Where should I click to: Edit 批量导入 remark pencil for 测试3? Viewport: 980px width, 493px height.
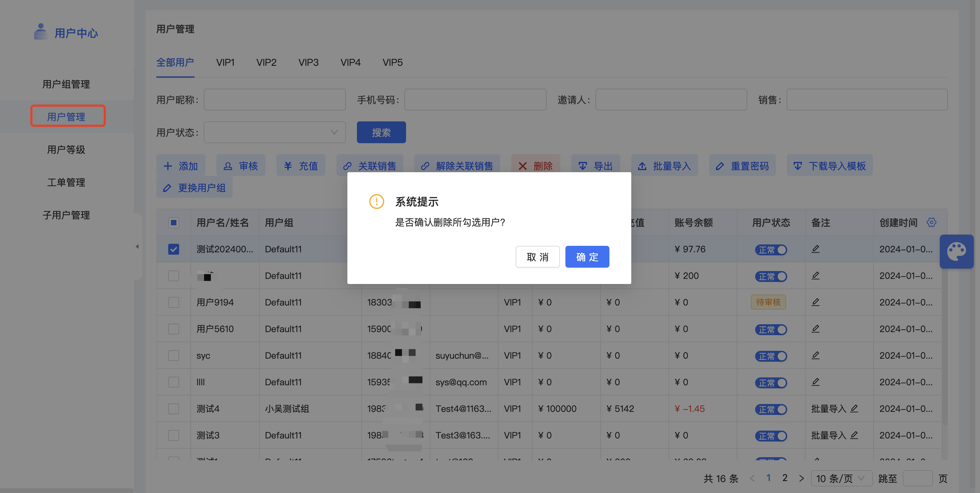(854, 435)
